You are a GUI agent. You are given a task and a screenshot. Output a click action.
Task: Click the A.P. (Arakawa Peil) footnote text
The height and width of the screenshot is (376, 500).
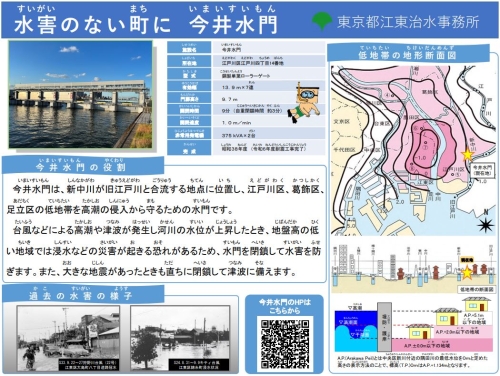[x=412, y=362]
